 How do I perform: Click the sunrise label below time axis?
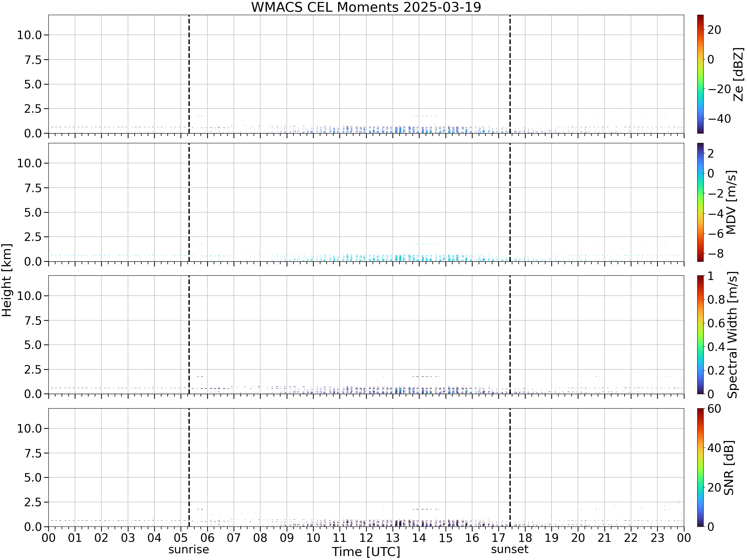189,549
